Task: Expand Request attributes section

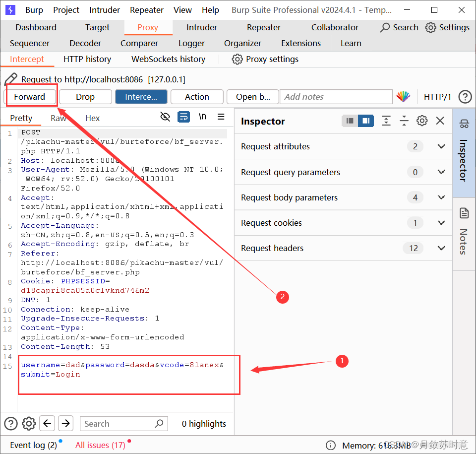Action: click(x=343, y=146)
